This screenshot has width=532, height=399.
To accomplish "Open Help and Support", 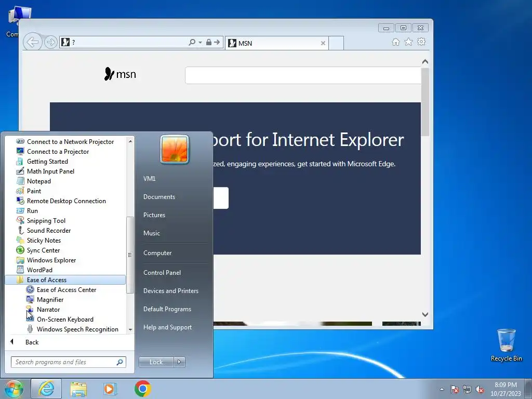I will tap(168, 327).
